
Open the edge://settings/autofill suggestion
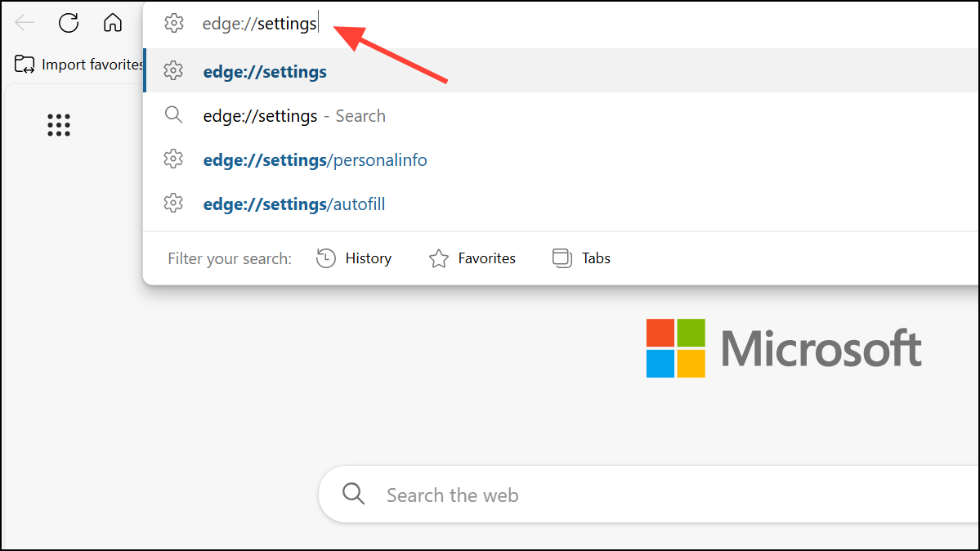(294, 204)
